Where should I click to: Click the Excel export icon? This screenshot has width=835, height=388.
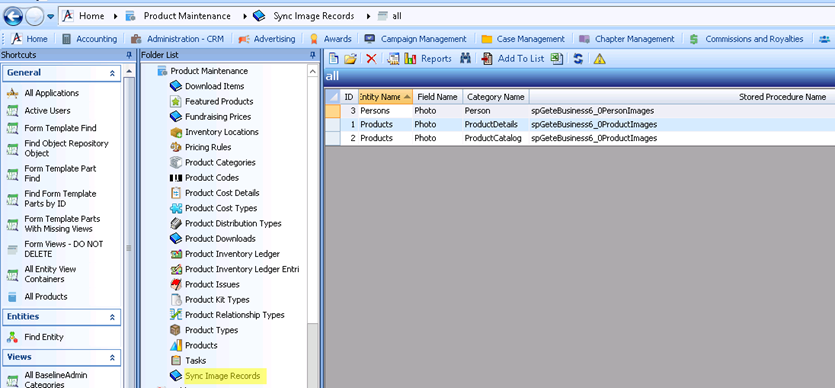pos(556,59)
